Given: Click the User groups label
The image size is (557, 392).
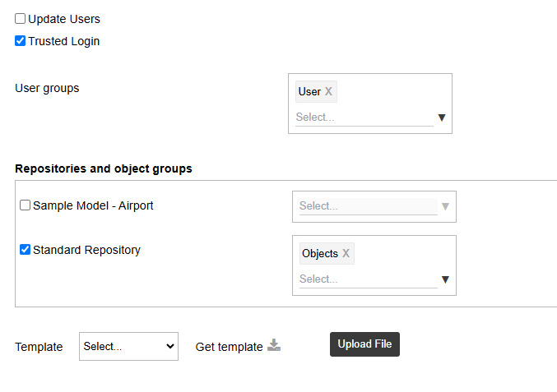Looking at the screenshot, I should (47, 88).
